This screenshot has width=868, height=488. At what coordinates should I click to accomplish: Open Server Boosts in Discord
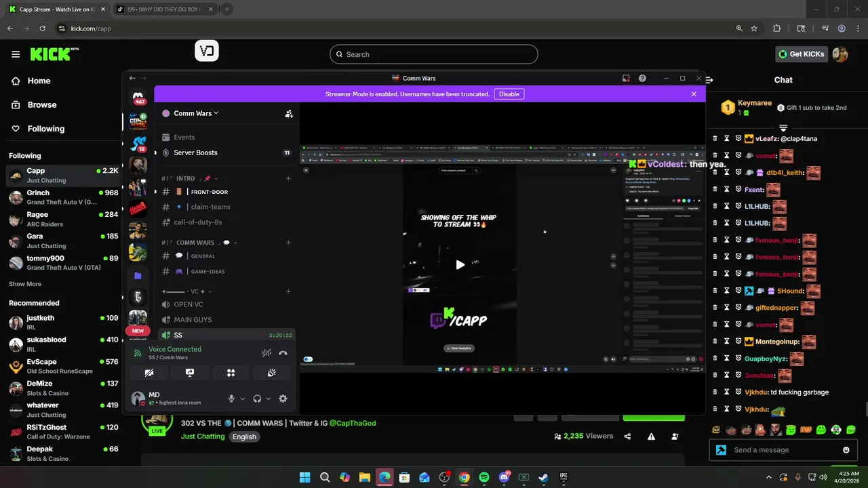click(226, 152)
